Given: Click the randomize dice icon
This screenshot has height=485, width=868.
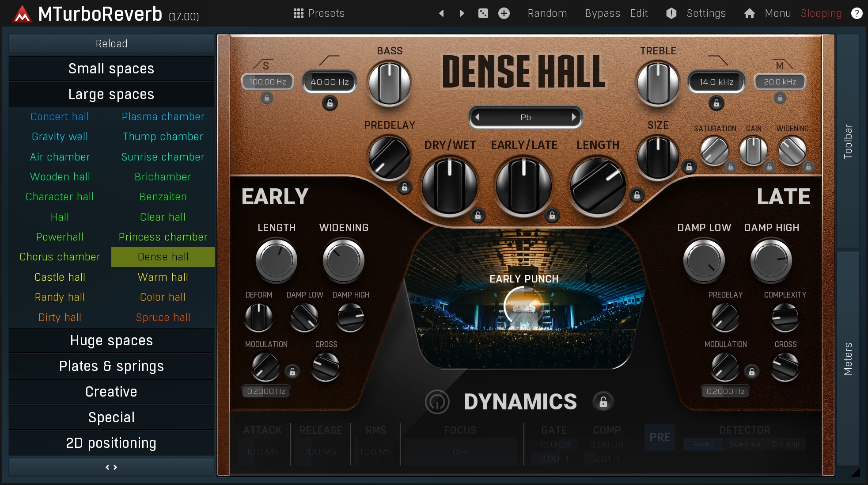Looking at the screenshot, I should pos(483,13).
